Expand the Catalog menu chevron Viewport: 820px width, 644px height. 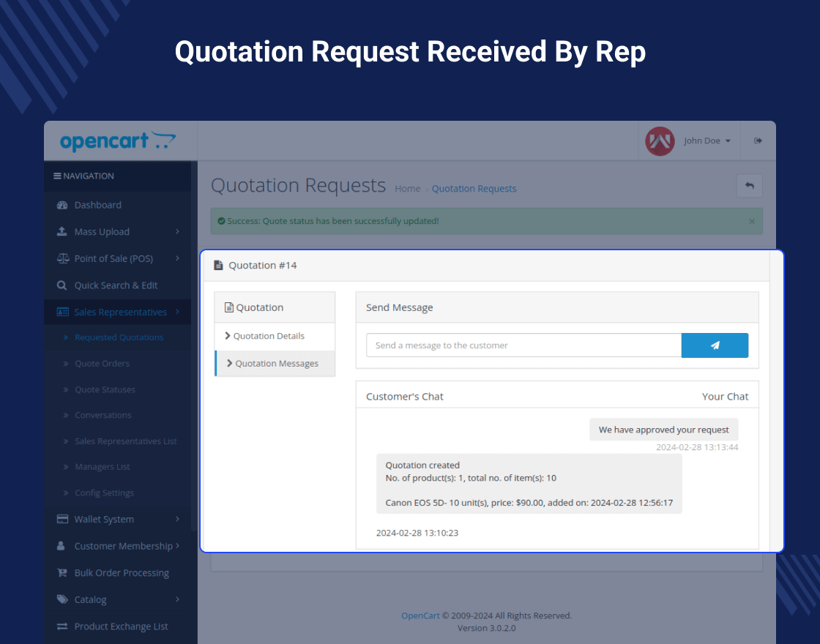pyautogui.click(x=177, y=599)
